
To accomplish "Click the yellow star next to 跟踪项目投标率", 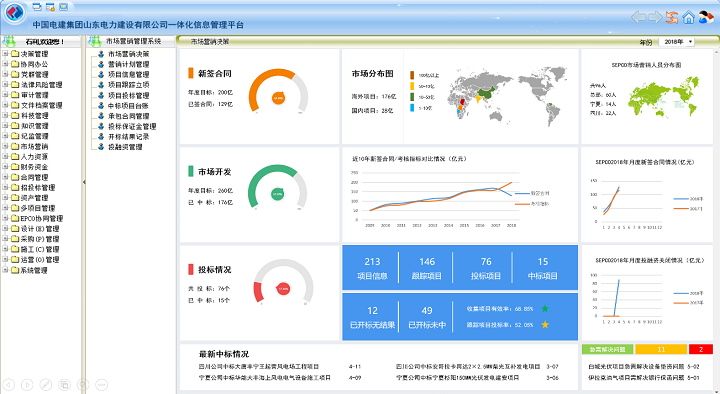I will pyautogui.click(x=545, y=325).
